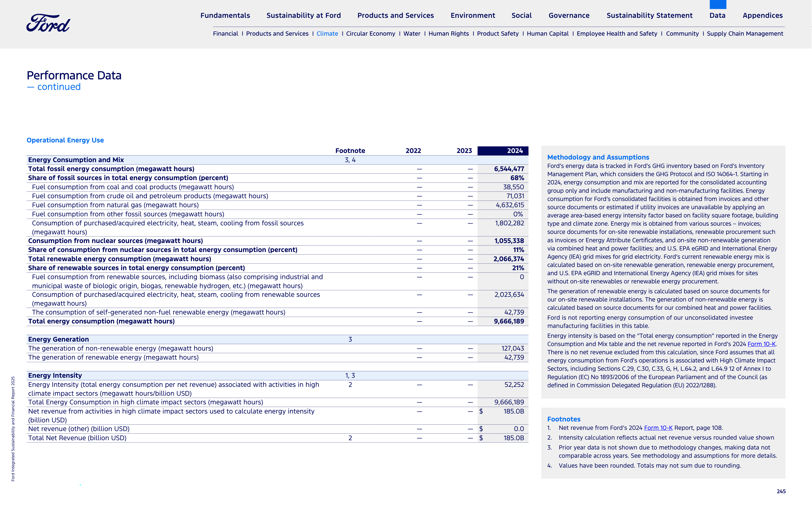
Task: Click 'Total Net Revenue (billion USD)' row label
Action: click(x=77, y=438)
